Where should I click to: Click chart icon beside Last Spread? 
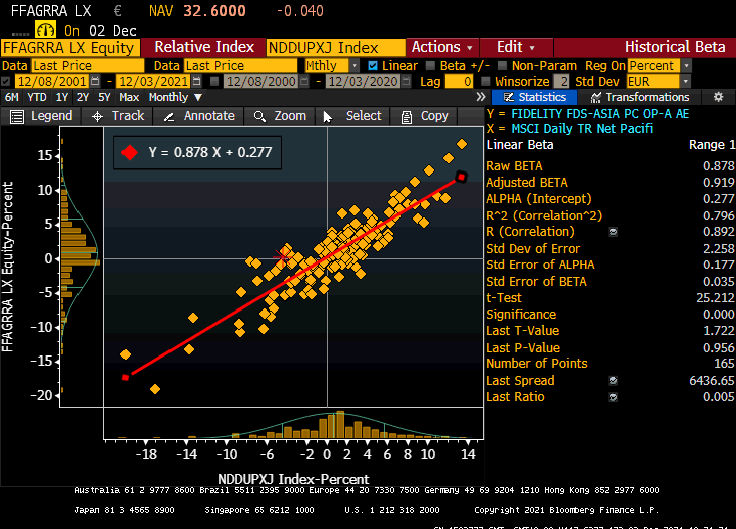point(613,381)
